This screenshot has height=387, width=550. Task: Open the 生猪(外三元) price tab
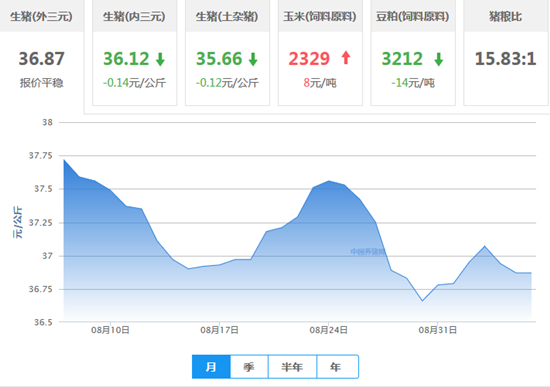pos(41,16)
